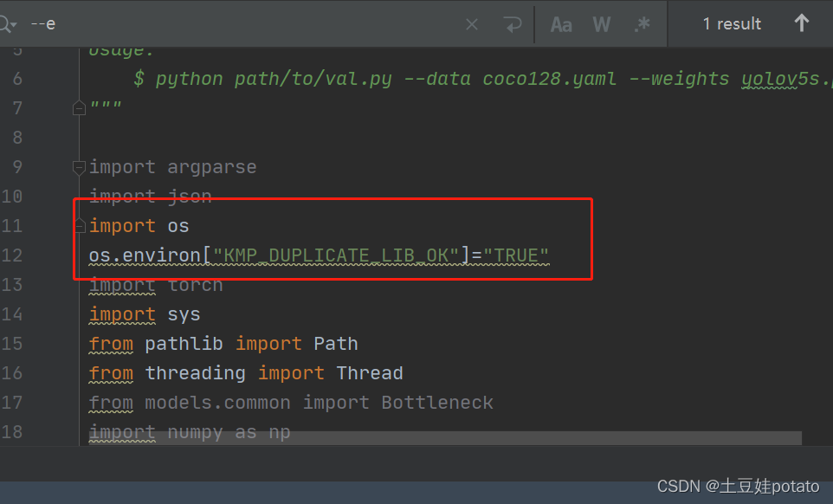Click the "1 result" label
Viewport: 833px width, 504px height.
click(x=732, y=24)
